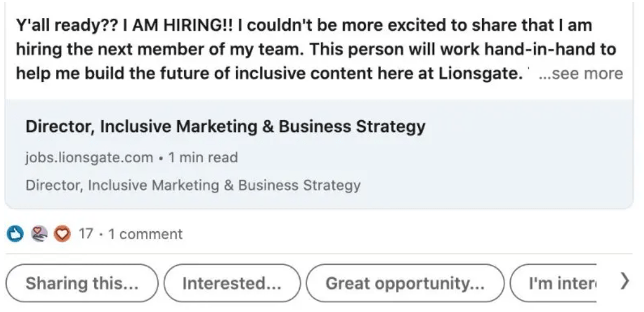Screen dimensions: 644x312
Task: Click the Support reaction icon (hand holding heart)
Action: point(39,234)
